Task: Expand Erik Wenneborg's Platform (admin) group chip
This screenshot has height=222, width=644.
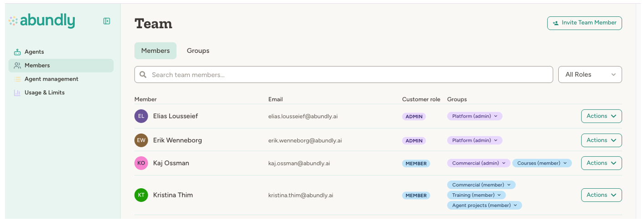Action: click(475, 140)
